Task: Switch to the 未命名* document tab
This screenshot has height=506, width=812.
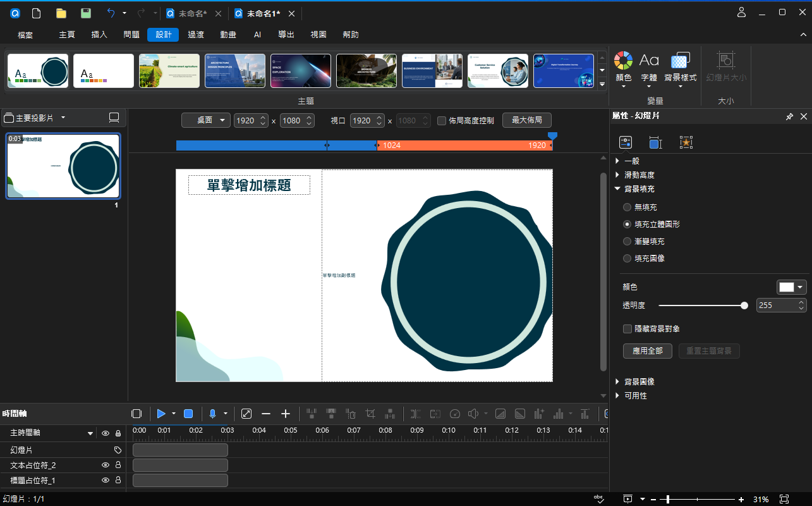Action: pyautogui.click(x=192, y=13)
